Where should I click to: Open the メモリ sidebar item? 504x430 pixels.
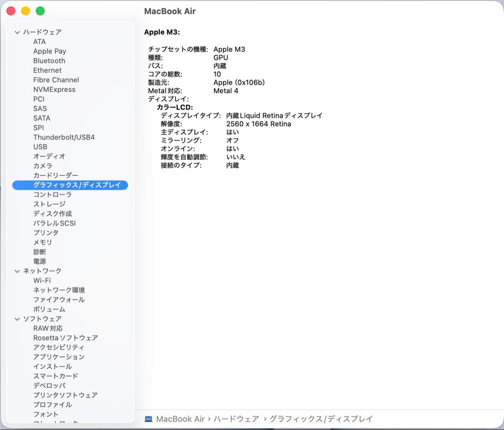pyautogui.click(x=42, y=242)
